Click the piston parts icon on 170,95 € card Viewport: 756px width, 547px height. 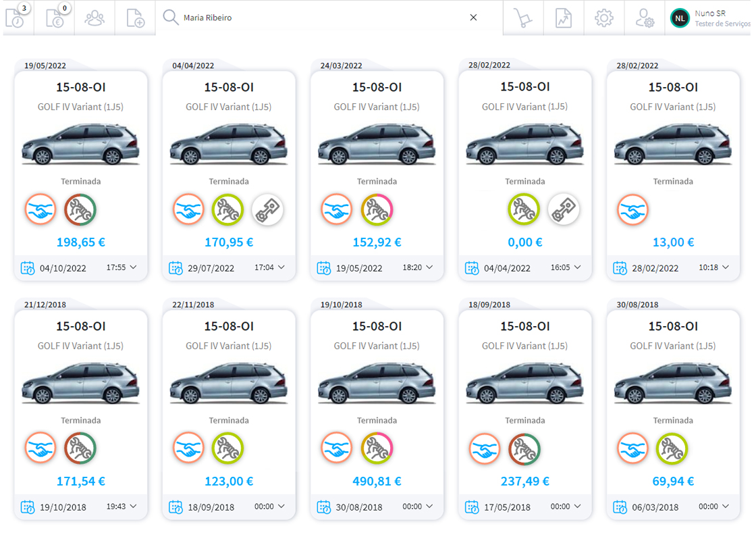(x=267, y=209)
